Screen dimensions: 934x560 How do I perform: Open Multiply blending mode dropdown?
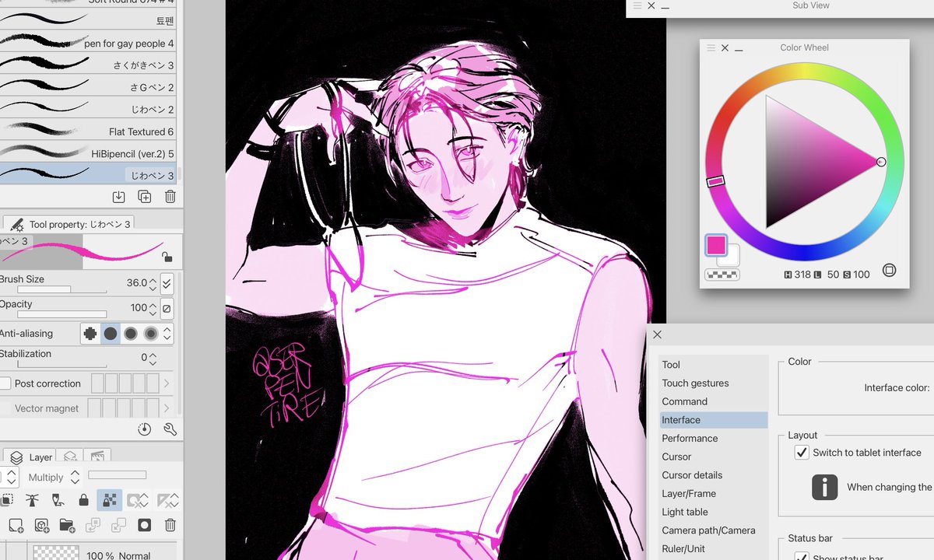[x=54, y=478]
